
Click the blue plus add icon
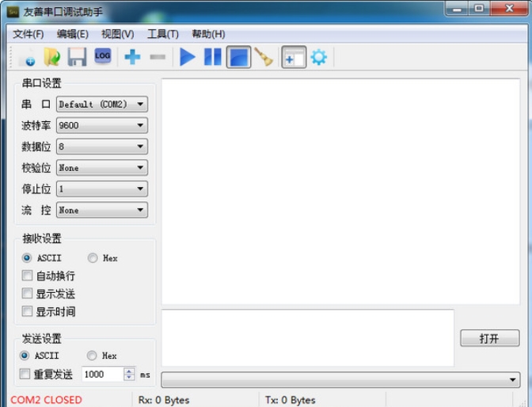pyautogui.click(x=132, y=57)
